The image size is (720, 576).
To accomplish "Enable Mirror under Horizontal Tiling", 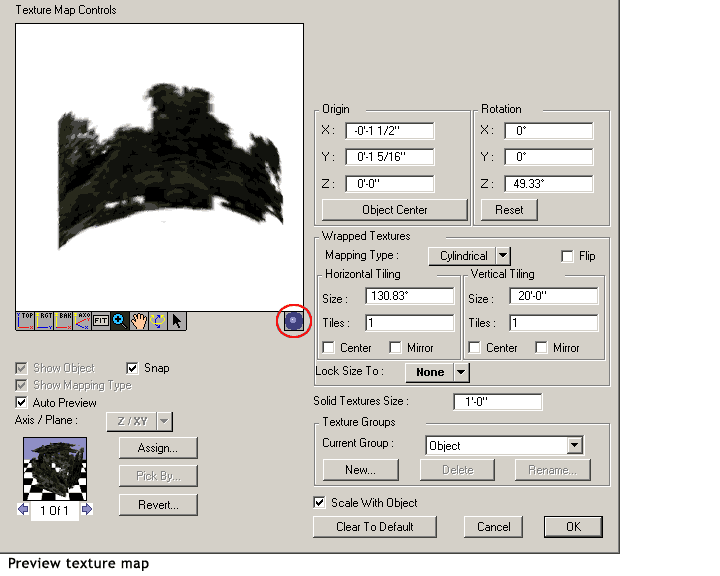I will (x=395, y=347).
